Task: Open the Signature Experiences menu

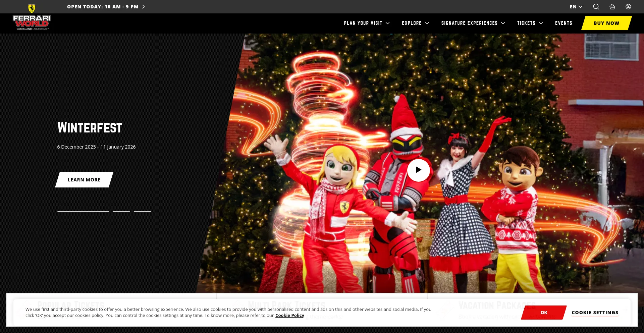Action: [473, 23]
